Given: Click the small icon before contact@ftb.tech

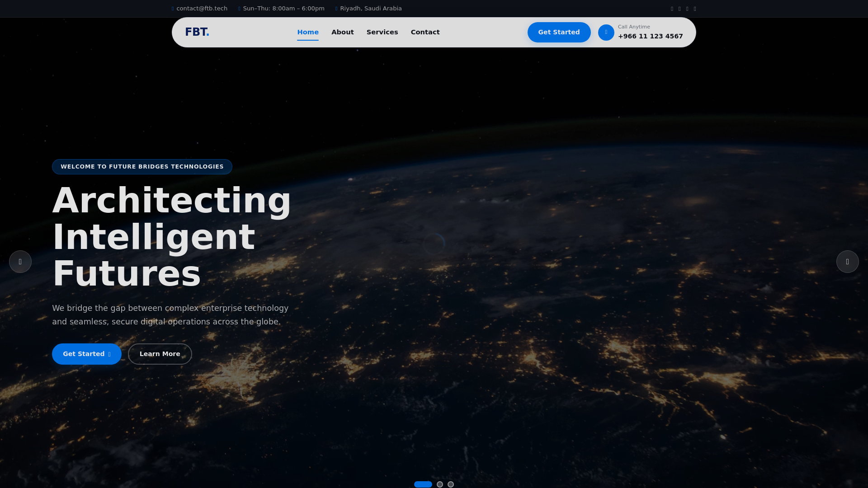Looking at the screenshot, I should (x=173, y=9).
